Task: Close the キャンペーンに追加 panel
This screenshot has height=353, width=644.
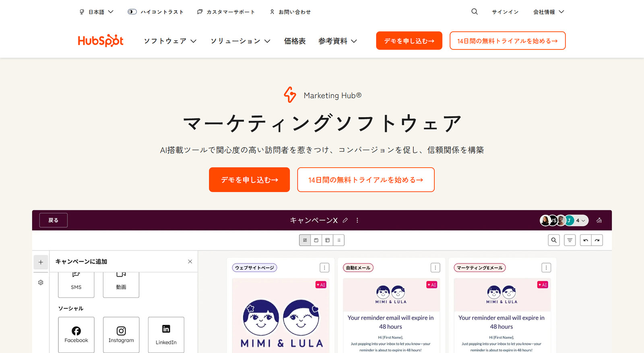Action: coord(190,261)
